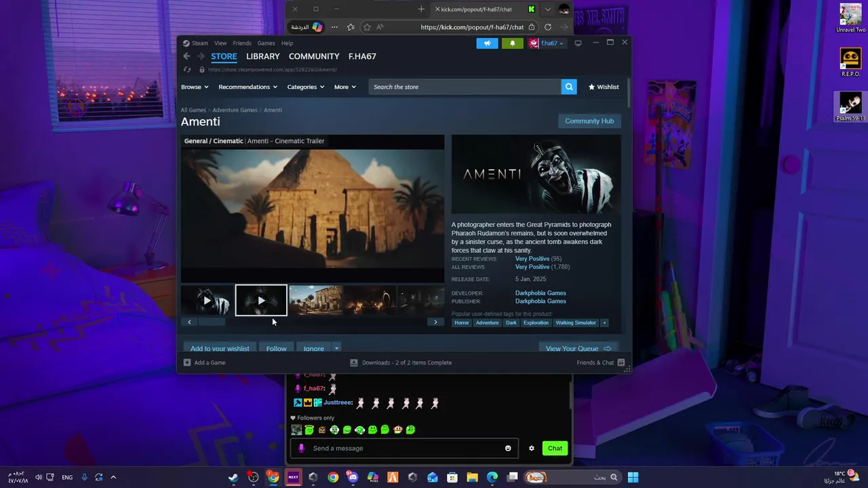Switch to the STORE tab

pos(224,56)
